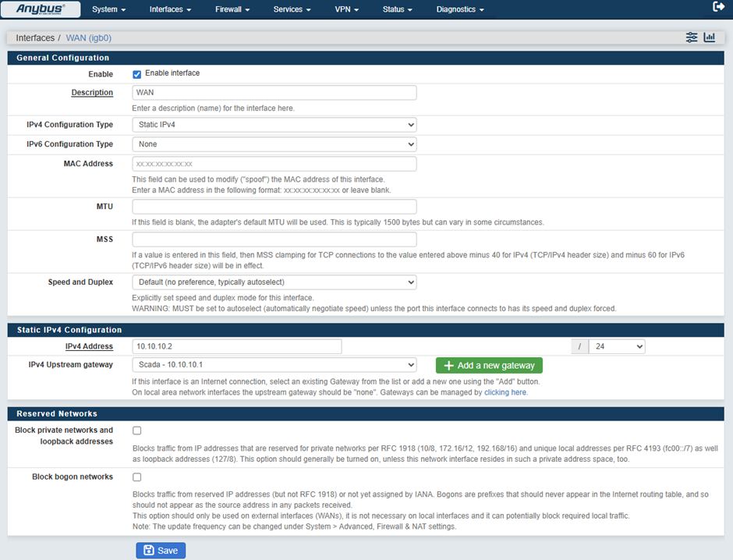The image size is (733, 560).
Task: Enable Block private networks and loopback addresses
Action: (x=137, y=431)
